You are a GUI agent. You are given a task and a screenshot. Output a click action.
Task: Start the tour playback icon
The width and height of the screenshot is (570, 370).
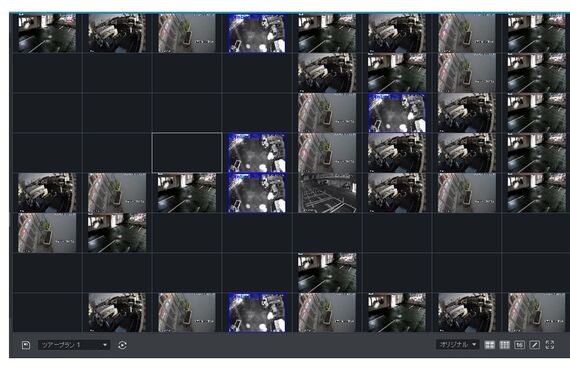point(123,345)
